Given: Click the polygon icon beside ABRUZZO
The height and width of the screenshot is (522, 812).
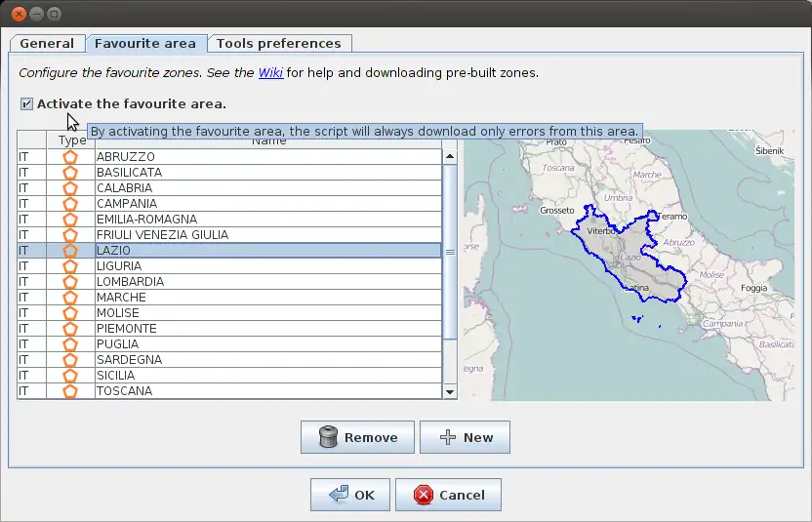Looking at the screenshot, I should tap(70, 157).
